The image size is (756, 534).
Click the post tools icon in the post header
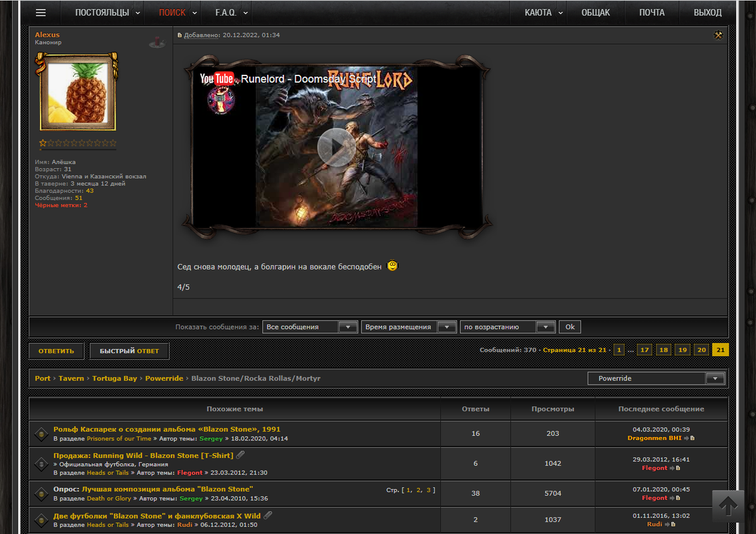coord(719,35)
